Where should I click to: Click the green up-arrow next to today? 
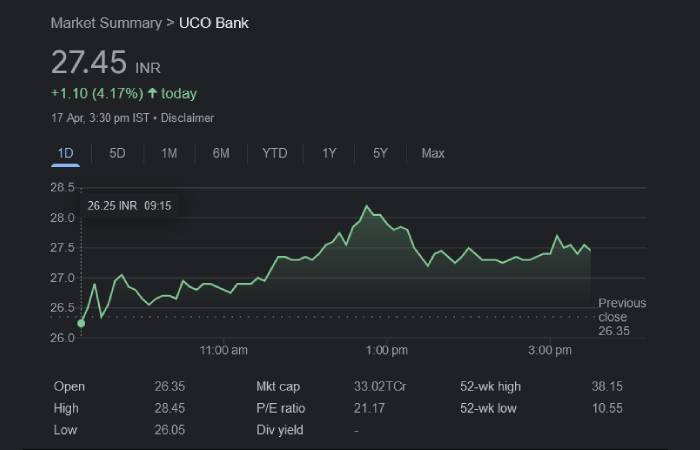pyautogui.click(x=153, y=93)
